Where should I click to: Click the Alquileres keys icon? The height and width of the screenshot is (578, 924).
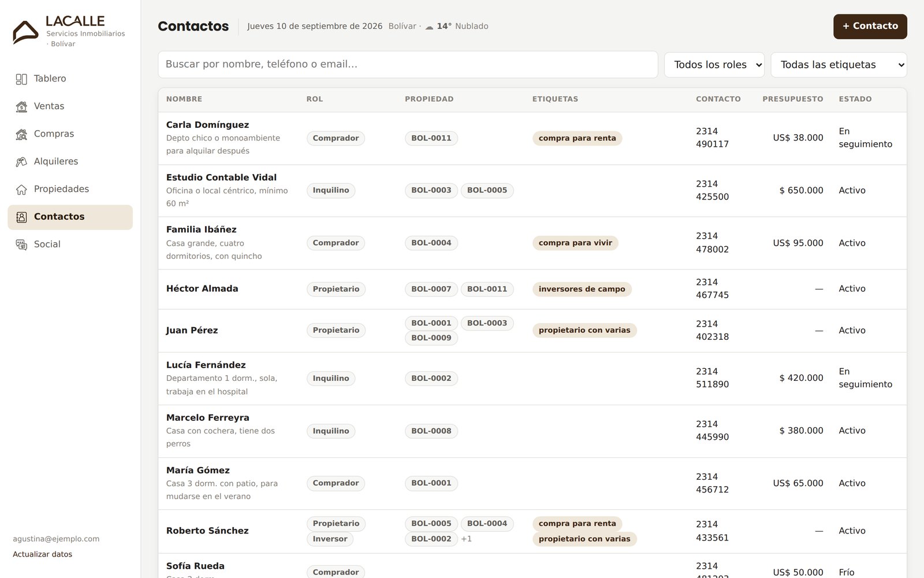coord(21,162)
